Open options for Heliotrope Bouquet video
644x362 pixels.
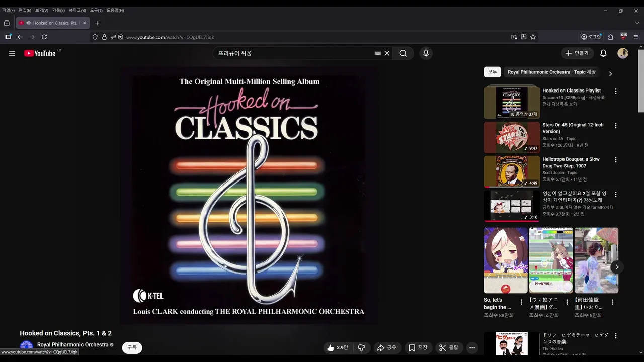pyautogui.click(x=615, y=160)
